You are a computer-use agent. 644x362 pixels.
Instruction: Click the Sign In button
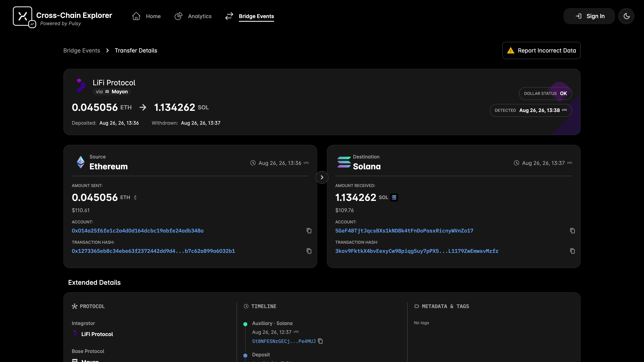(x=589, y=16)
